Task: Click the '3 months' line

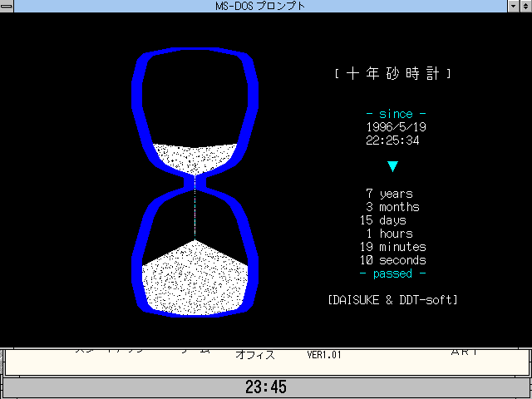Action: point(392,207)
